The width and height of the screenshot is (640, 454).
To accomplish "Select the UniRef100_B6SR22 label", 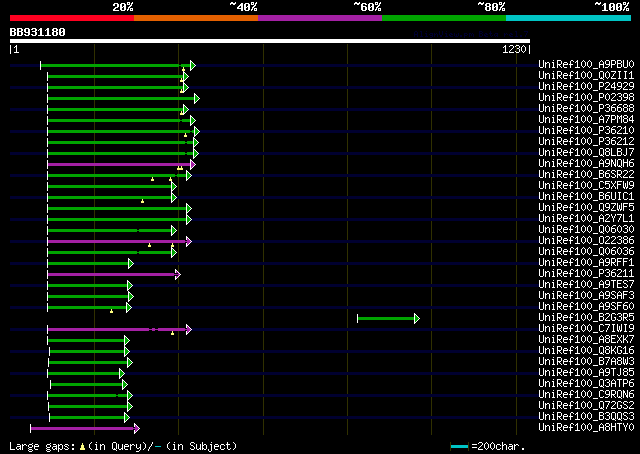I will (x=586, y=175).
